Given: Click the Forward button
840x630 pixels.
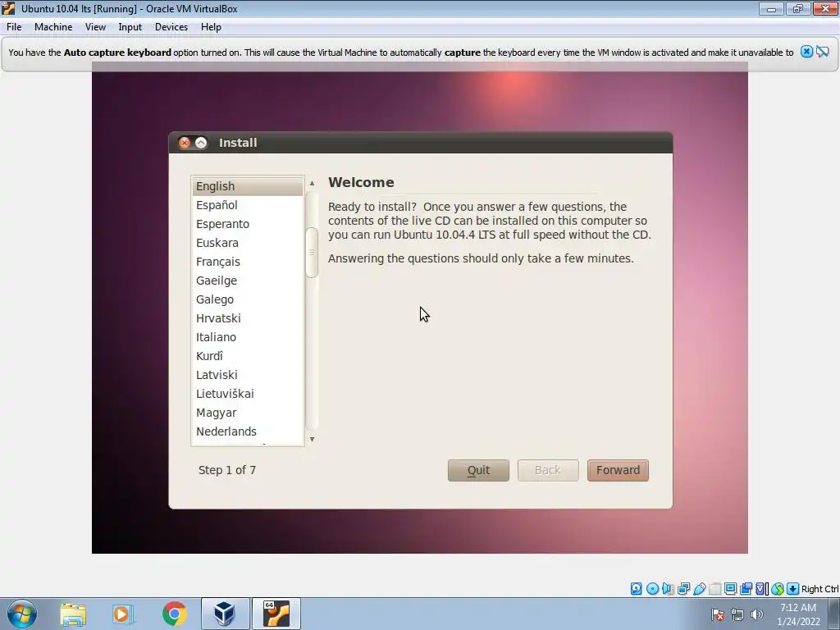Looking at the screenshot, I should [x=618, y=470].
